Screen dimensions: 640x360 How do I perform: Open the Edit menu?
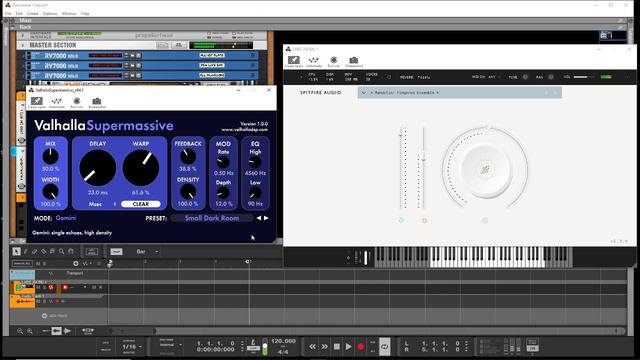(x=19, y=13)
